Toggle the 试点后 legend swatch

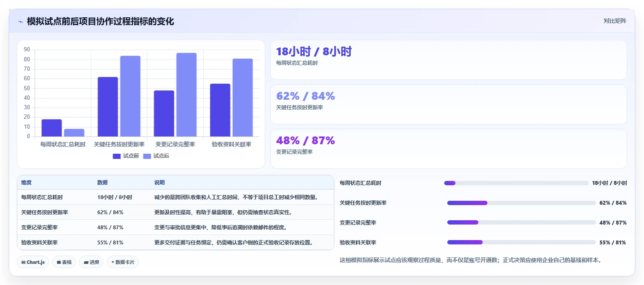147,156
